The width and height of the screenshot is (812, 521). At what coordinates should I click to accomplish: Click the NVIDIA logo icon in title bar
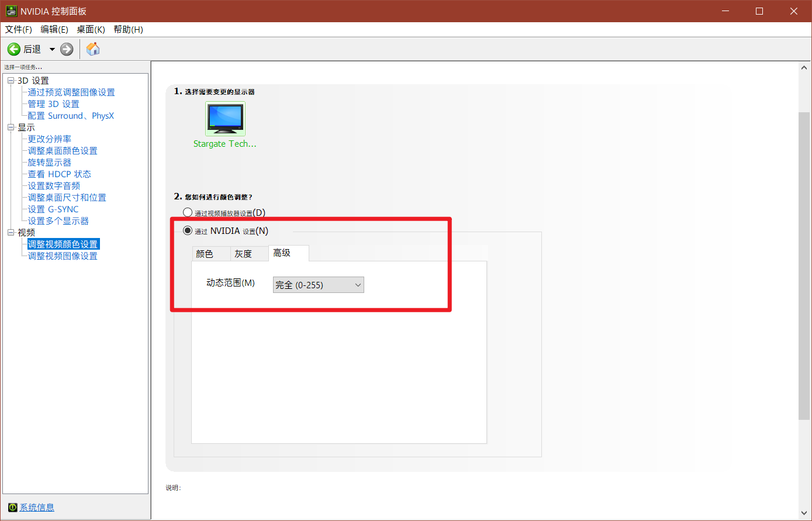click(11, 11)
